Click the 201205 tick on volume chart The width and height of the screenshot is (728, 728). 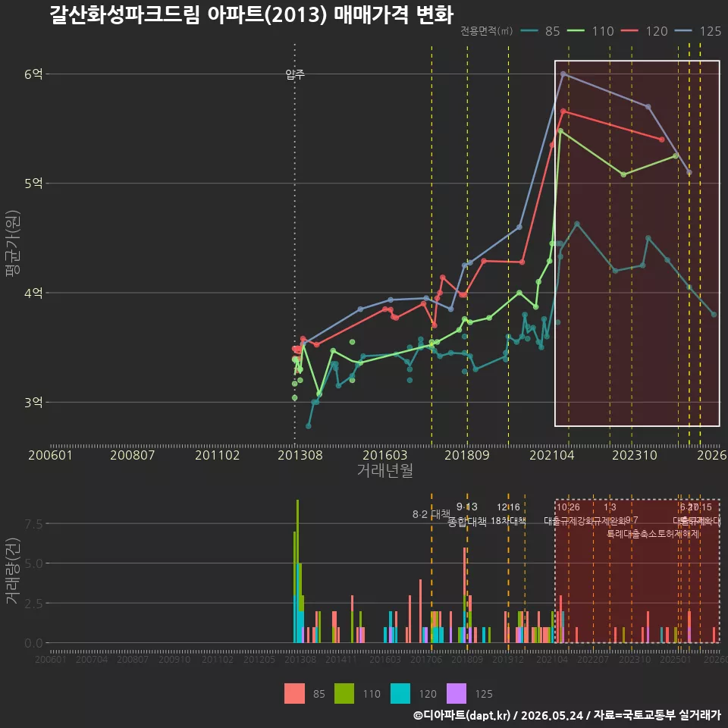pos(259,659)
